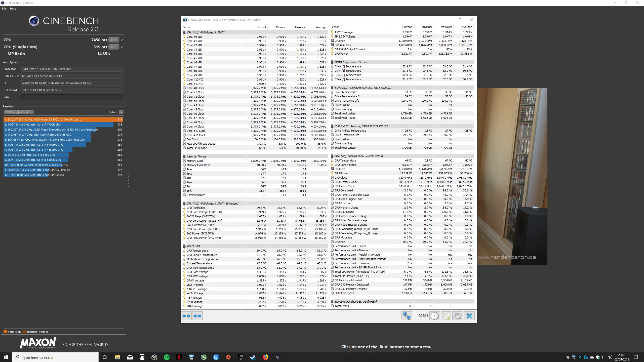
Task: Open the Help menu in Cinebench
Action: [13, 9]
